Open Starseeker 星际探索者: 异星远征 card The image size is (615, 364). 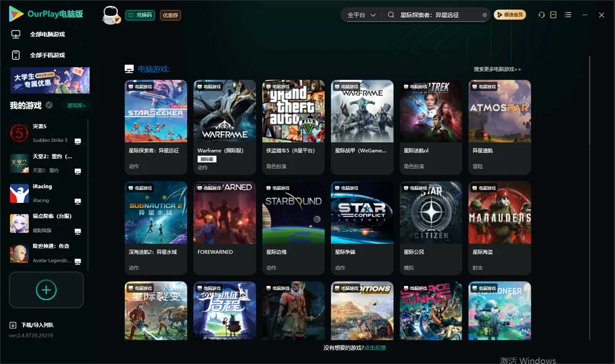(x=156, y=127)
